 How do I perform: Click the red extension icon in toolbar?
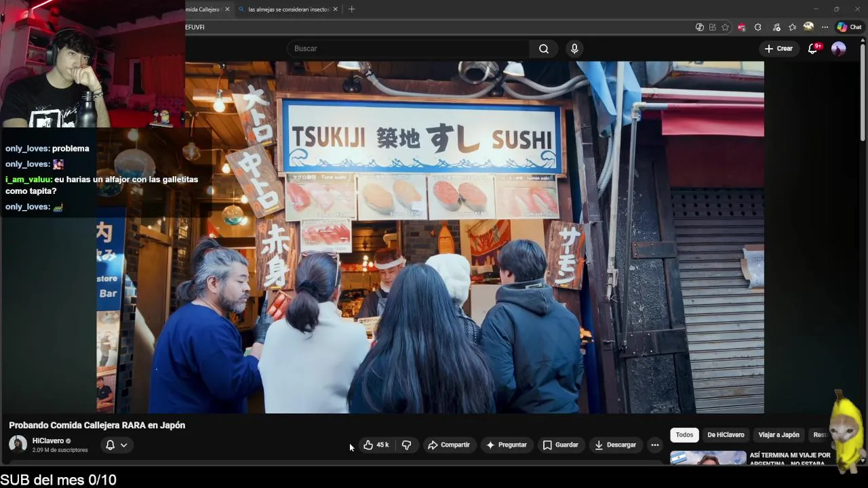pyautogui.click(x=742, y=27)
